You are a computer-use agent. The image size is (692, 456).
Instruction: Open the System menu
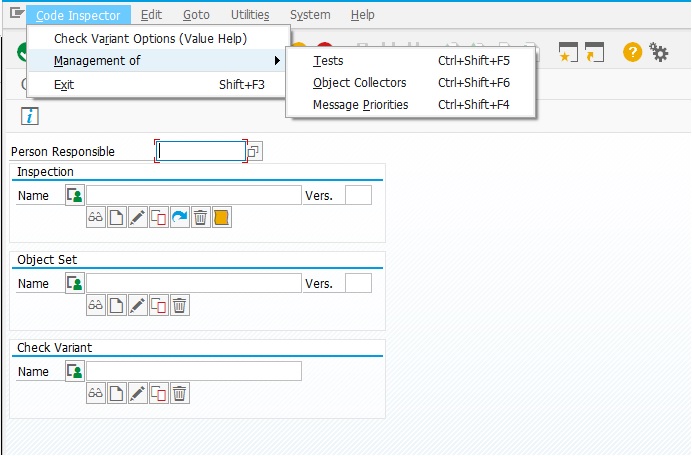[x=310, y=15]
